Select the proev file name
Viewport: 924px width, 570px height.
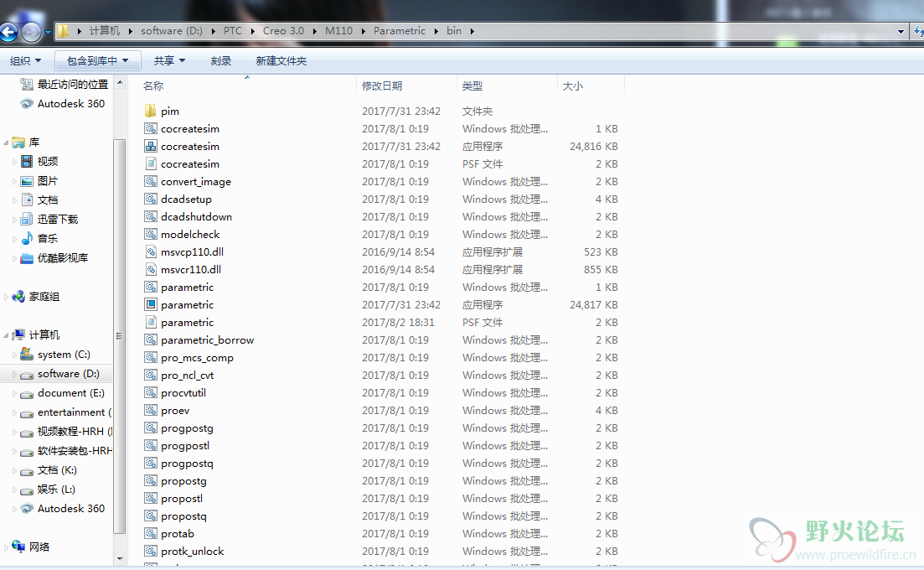point(175,410)
